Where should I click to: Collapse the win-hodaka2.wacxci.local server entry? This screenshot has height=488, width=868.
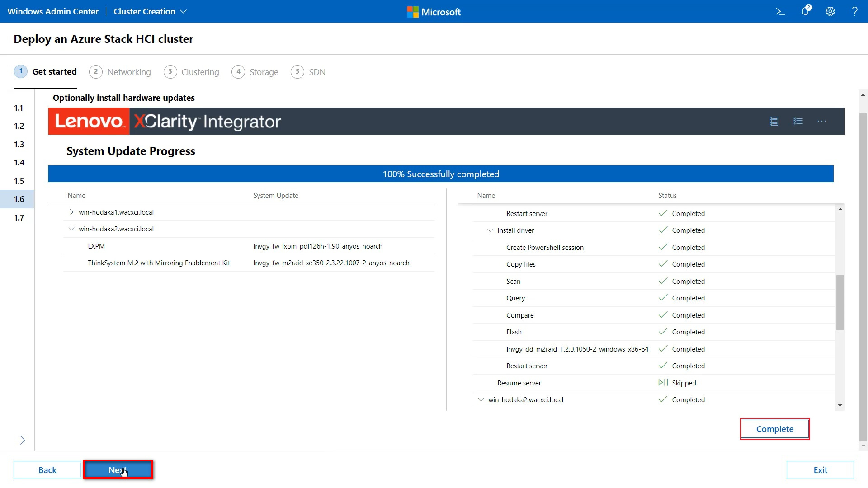pos(71,229)
